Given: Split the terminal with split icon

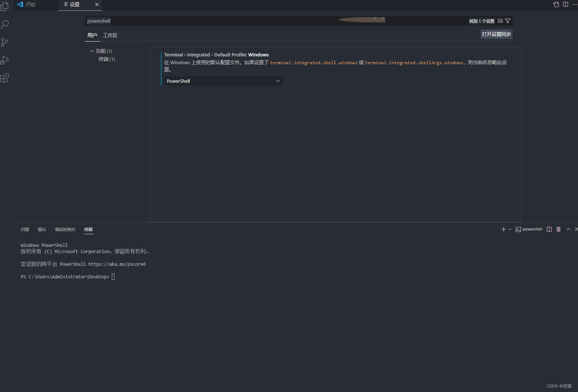Looking at the screenshot, I should pyautogui.click(x=549, y=229).
